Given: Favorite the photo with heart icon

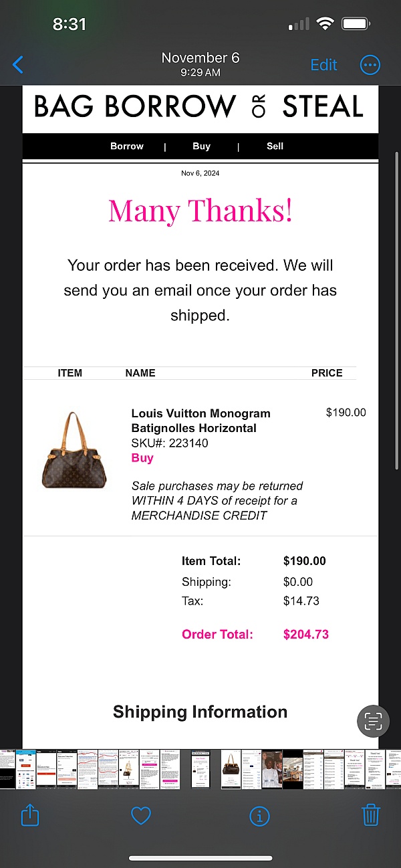Looking at the screenshot, I should 140,815.
